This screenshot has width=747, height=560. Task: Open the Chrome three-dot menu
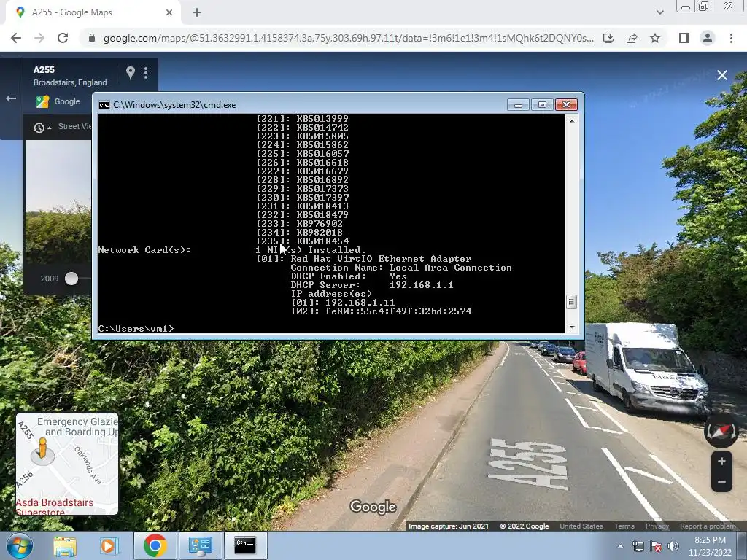click(x=731, y=38)
